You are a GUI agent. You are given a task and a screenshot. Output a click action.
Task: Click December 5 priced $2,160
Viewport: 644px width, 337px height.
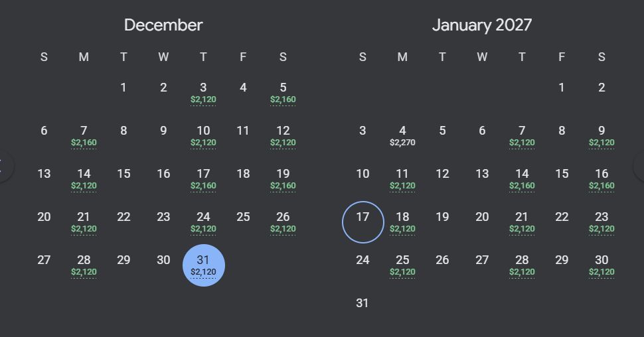pos(283,93)
